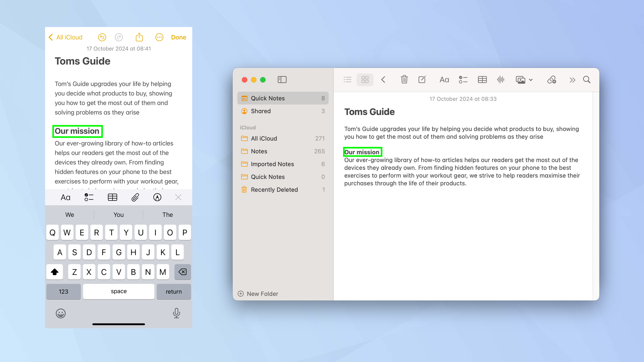Toggle the Mac sidebar visibility
The image size is (644, 362).
coord(282,79)
